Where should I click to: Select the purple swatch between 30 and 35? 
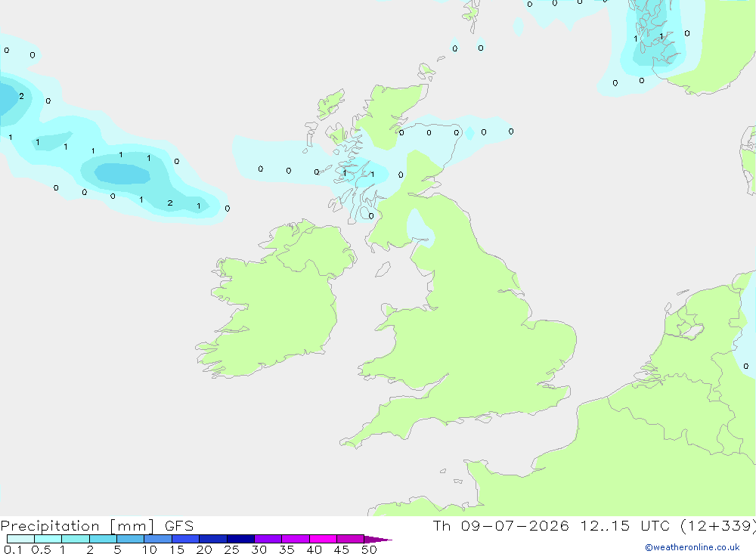(x=268, y=539)
